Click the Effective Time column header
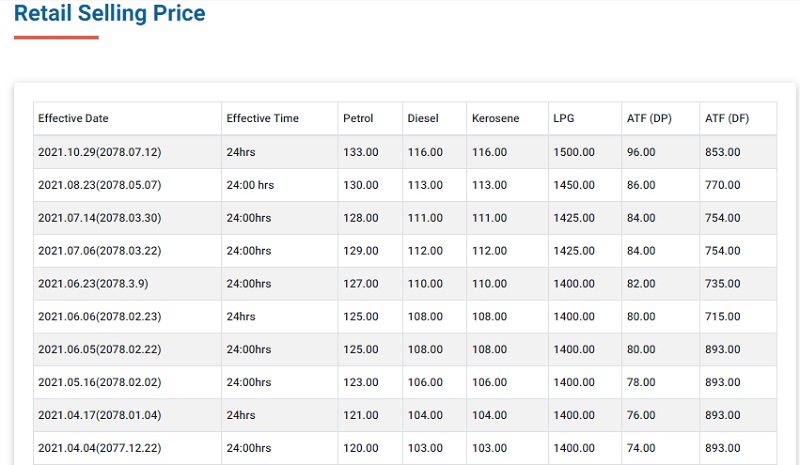 coord(262,118)
